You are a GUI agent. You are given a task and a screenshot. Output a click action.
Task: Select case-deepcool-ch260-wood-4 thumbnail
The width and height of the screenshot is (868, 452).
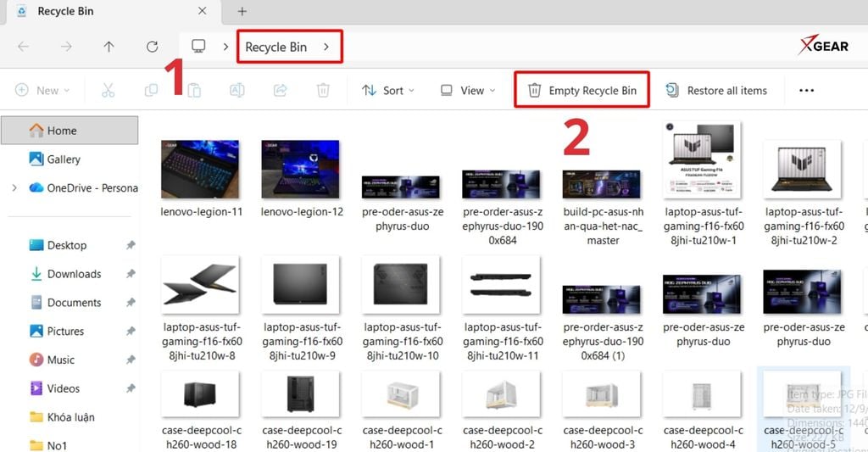click(702, 393)
